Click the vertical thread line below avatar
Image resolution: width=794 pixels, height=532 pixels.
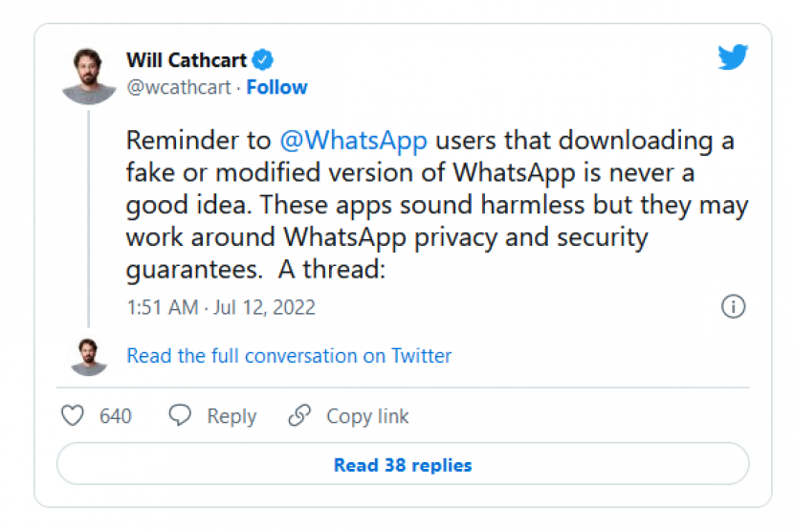click(88, 220)
